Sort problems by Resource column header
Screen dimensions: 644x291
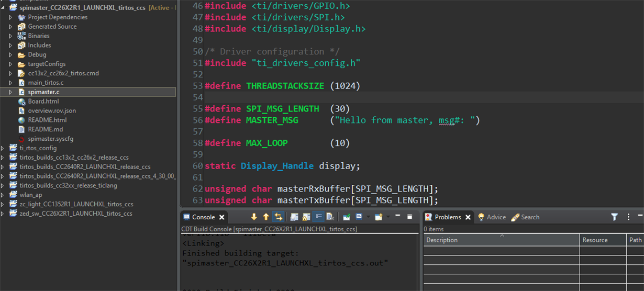point(603,240)
